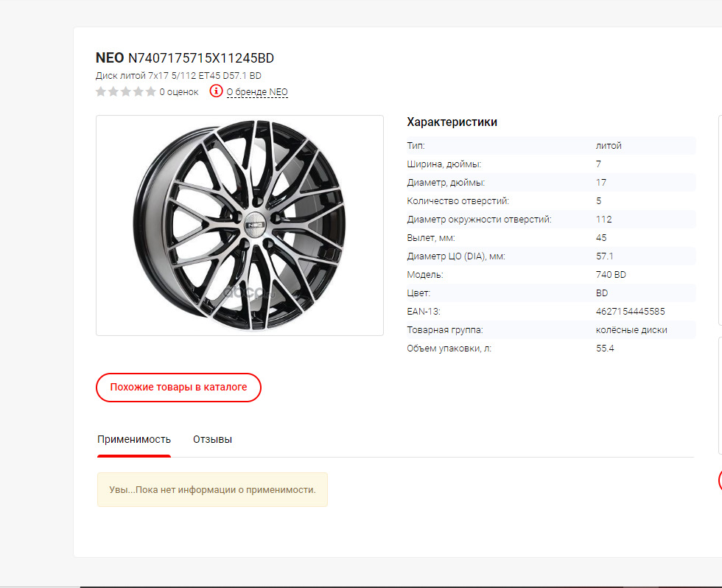Select the 'Цвет:' value 'BD'

pyautogui.click(x=602, y=293)
